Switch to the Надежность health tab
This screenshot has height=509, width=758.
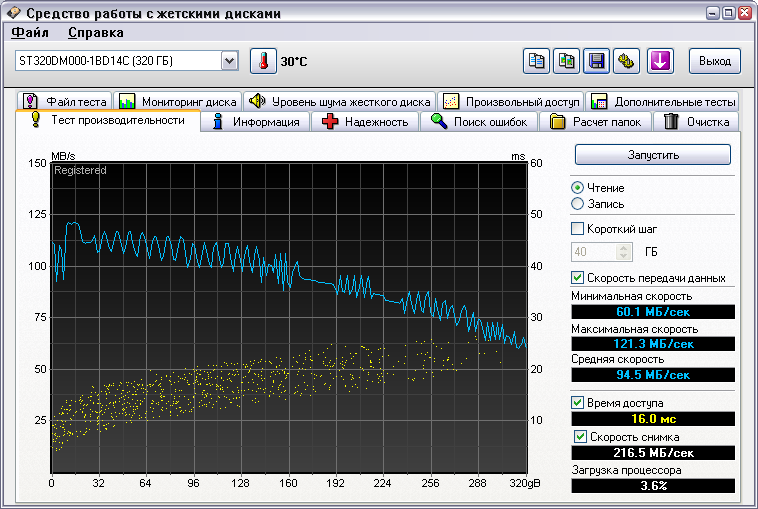tap(365, 122)
